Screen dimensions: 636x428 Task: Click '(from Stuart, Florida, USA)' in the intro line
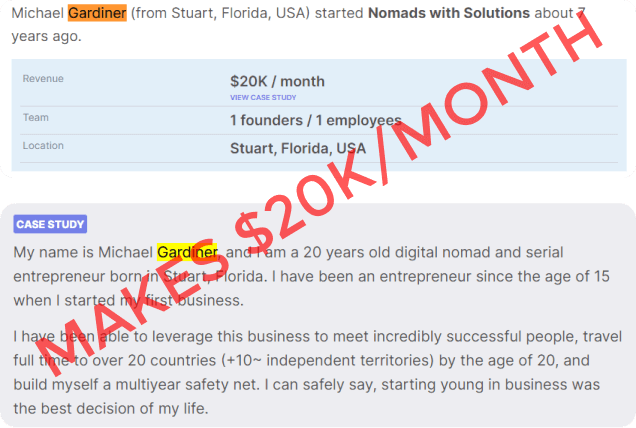pyautogui.click(x=235, y=15)
